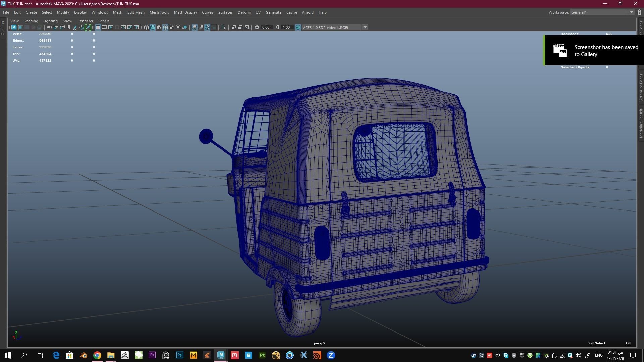The height and width of the screenshot is (362, 644).
Task: Toggle the X-Ray icon
Action: tap(234, 27)
